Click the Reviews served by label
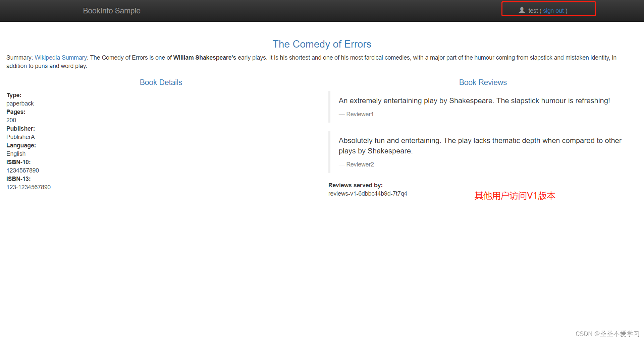 (356, 185)
